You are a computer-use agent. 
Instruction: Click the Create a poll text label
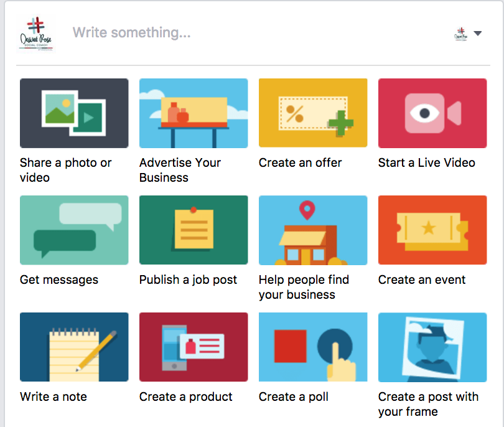point(294,396)
